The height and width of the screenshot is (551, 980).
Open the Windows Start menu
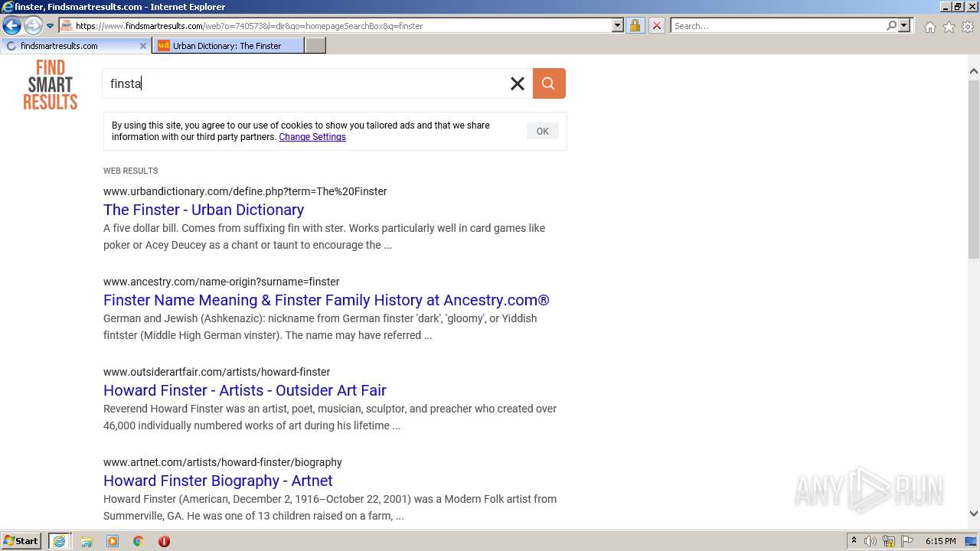tap(21, 541)
